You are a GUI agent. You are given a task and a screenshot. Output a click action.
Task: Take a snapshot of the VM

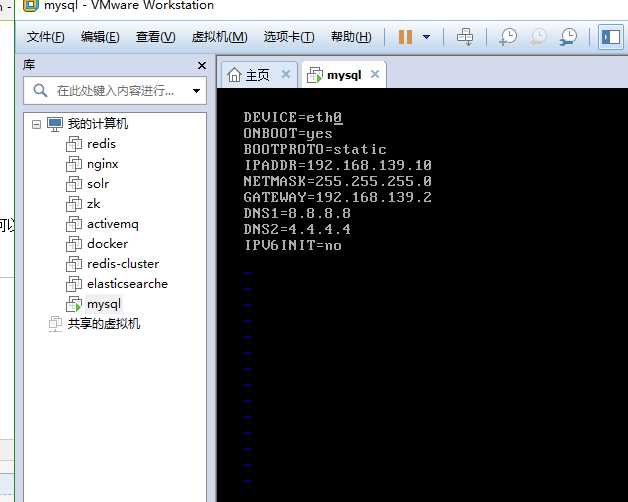[x=508, y=37]
